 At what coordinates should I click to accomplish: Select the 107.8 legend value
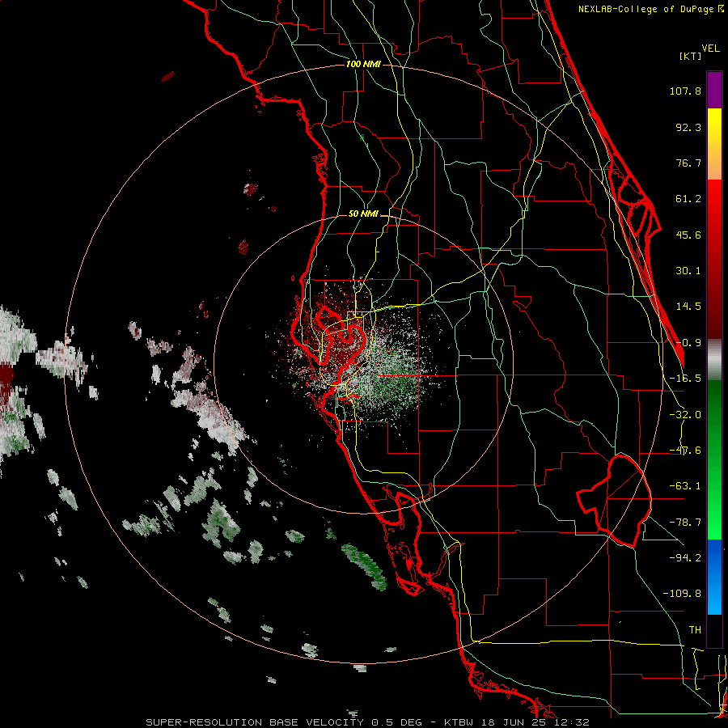tap(685, 91)
